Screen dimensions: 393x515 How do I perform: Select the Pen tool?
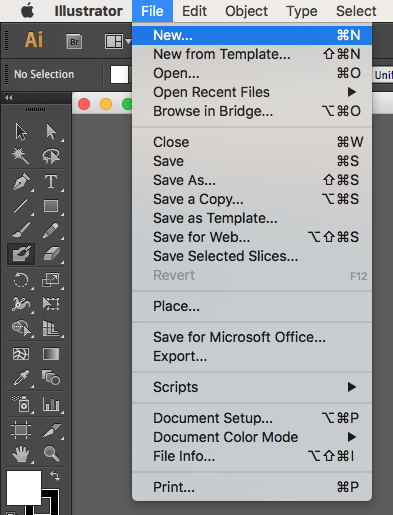[21, 182]
